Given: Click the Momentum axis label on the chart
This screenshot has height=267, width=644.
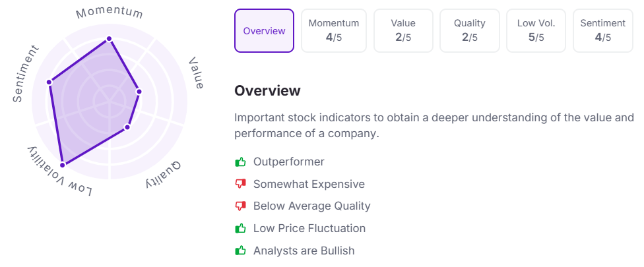Looking at the screenshot, I should click(110, 13).
